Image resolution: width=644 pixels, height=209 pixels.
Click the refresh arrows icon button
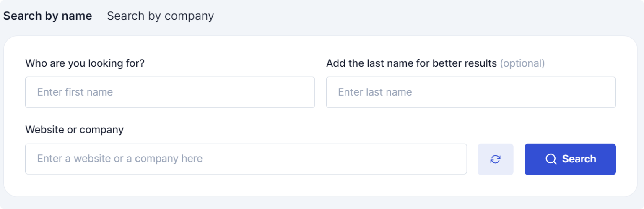pyautogui.click(x=495, y=159)
